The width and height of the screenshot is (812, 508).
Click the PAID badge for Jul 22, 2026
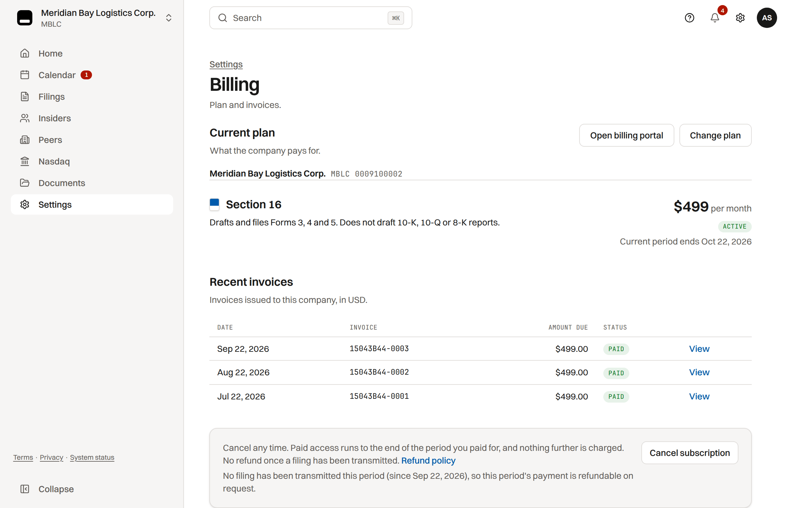click(x=616, y=397)
